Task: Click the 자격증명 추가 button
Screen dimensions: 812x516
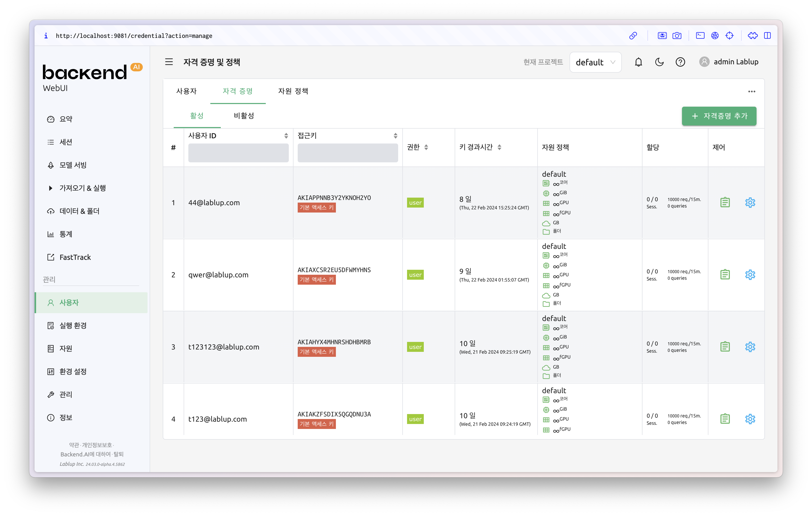Action: [719, 116]
